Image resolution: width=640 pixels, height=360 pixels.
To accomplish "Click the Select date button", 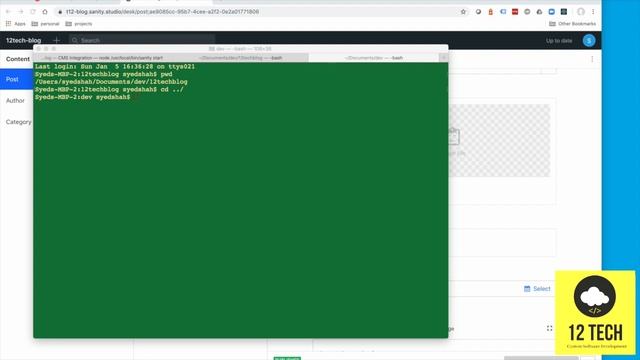I will click(x=537, y=289).
